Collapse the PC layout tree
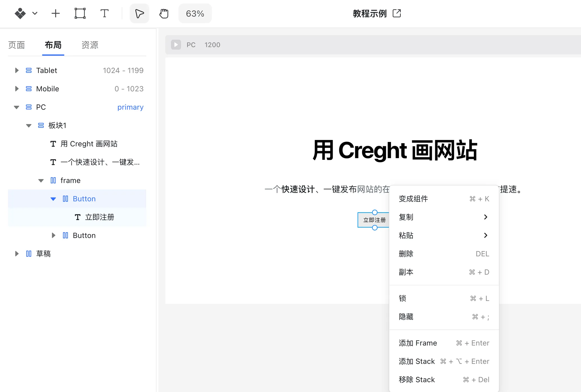This screenshot has height=392, width=581. coord(16,107)
